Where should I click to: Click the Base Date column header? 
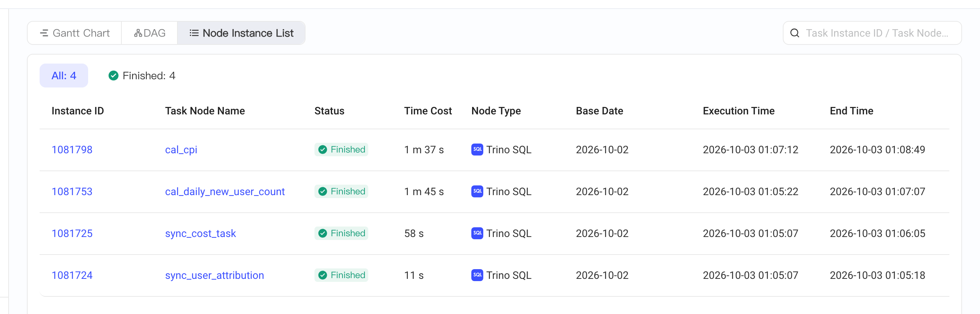pos(599,111)
